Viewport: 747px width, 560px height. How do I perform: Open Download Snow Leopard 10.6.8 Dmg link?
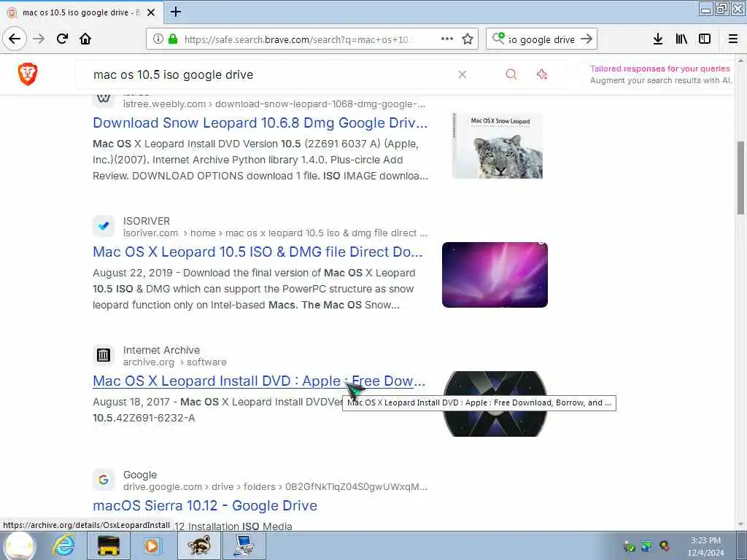[x=260, y=122]
